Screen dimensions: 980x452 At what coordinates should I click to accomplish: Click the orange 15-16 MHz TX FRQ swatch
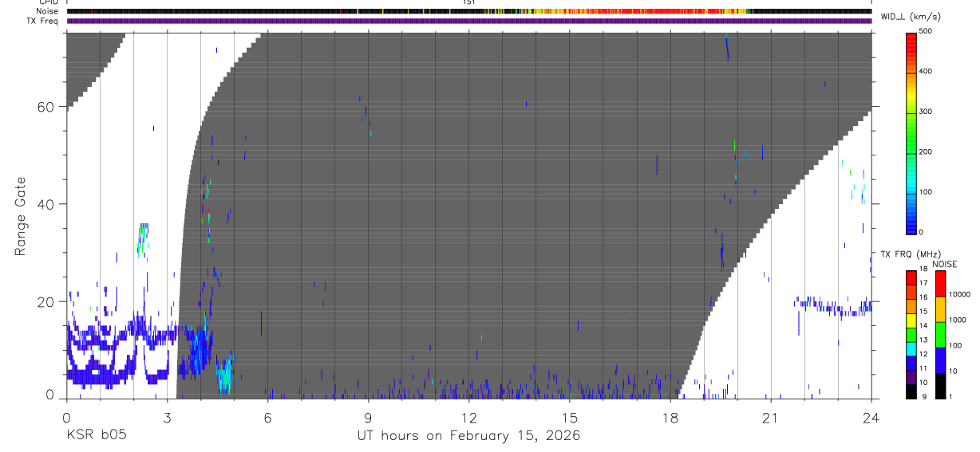pyautogui.click(x=911, y=306)
